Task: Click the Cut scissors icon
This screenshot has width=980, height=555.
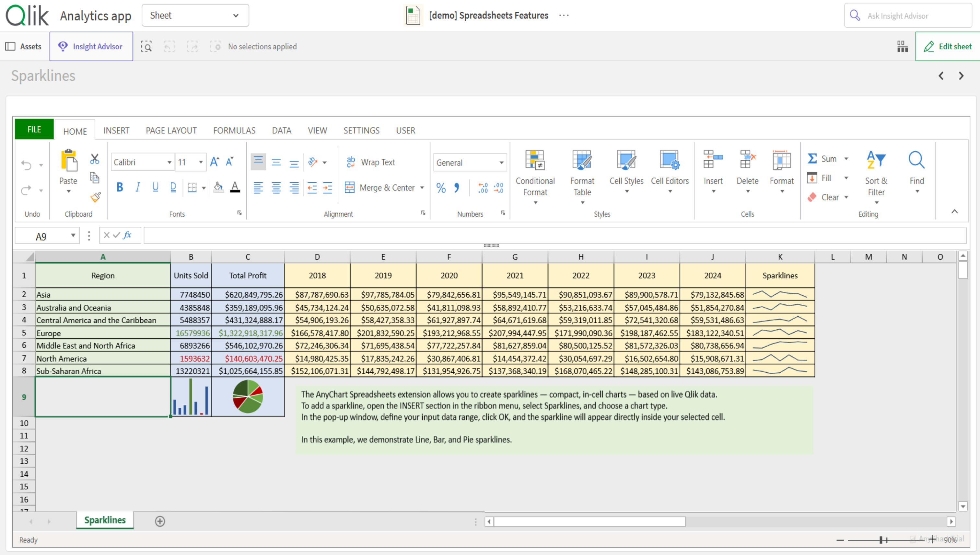Action: coord(95,159)
